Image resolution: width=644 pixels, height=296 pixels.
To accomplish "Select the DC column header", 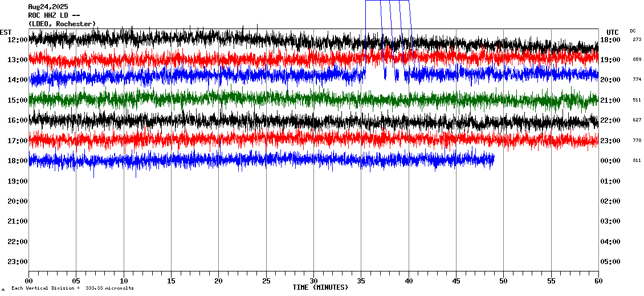I will point(633,31).
